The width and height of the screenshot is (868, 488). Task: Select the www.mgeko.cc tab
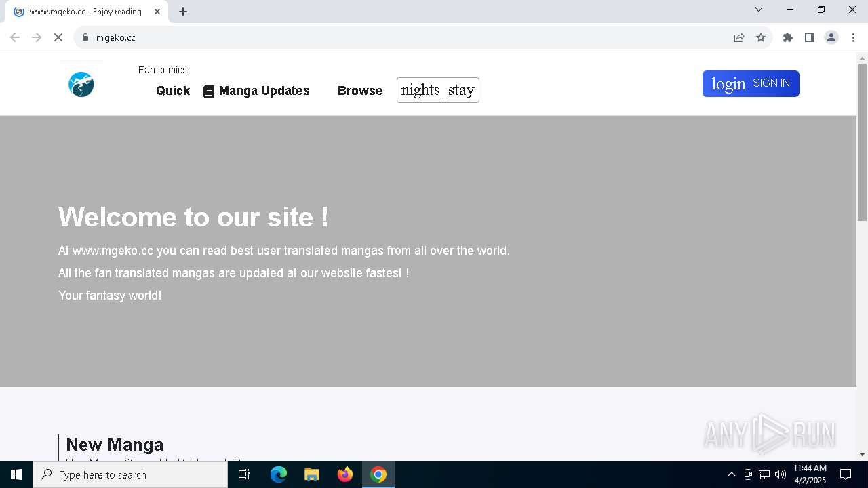coord(87,12)
